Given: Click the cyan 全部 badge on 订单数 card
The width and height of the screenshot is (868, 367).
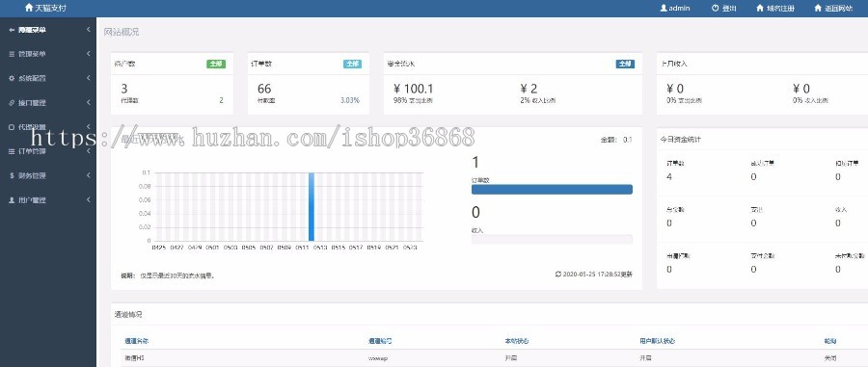Looking at the screenshot, I should tap(352, 65).
